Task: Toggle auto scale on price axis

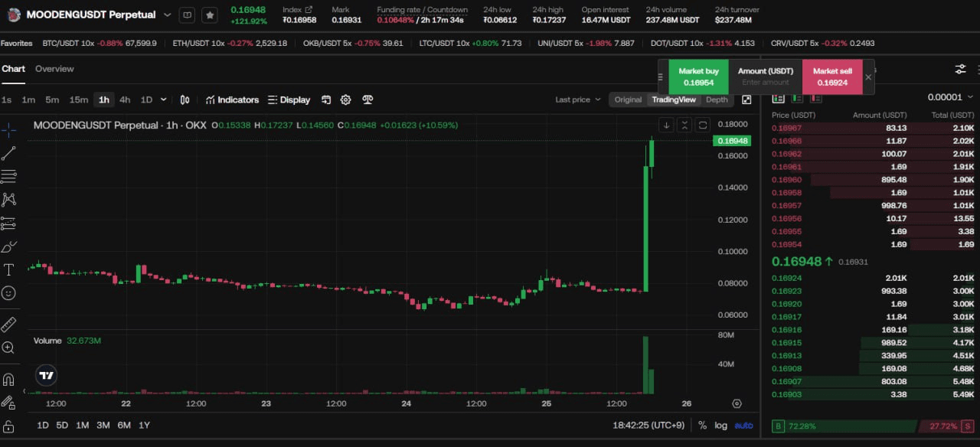Action: click(743, 425)
